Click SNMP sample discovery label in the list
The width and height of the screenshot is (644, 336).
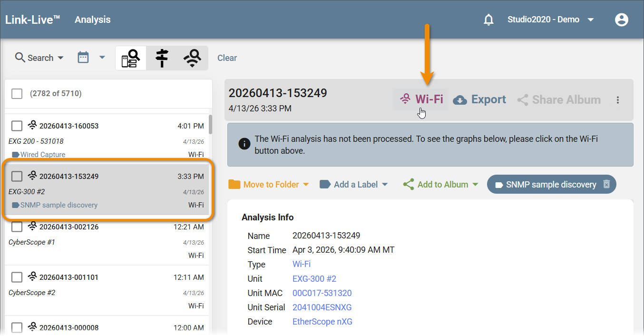pyautogui.click(x=59, y=205)
